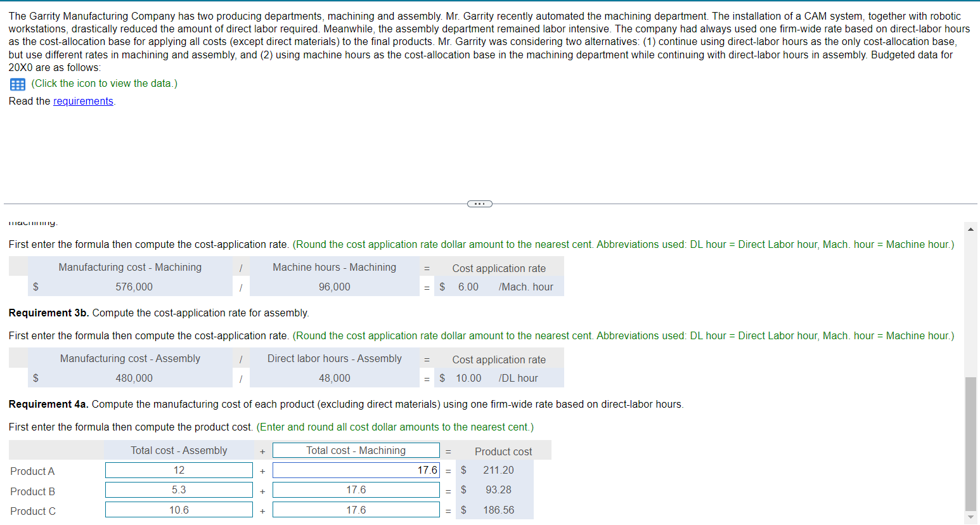Screen dimensions: 980x525
Task: Click the Product B row label
Action: click(x=32, y=491)
